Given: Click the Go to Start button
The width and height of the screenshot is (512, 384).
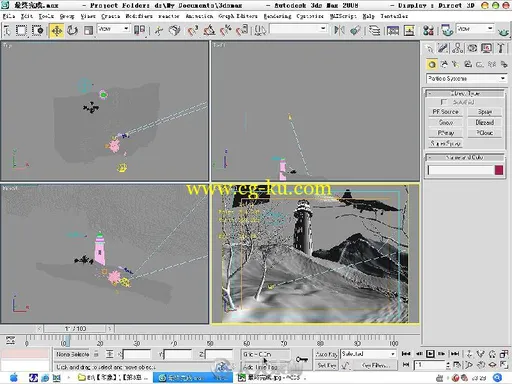Looking at the screenshot, I should 406,354.
